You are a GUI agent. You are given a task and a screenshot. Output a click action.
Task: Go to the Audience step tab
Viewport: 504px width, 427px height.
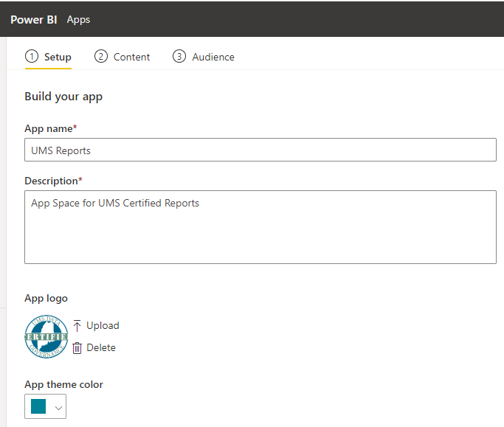click(x=204, y=57)
